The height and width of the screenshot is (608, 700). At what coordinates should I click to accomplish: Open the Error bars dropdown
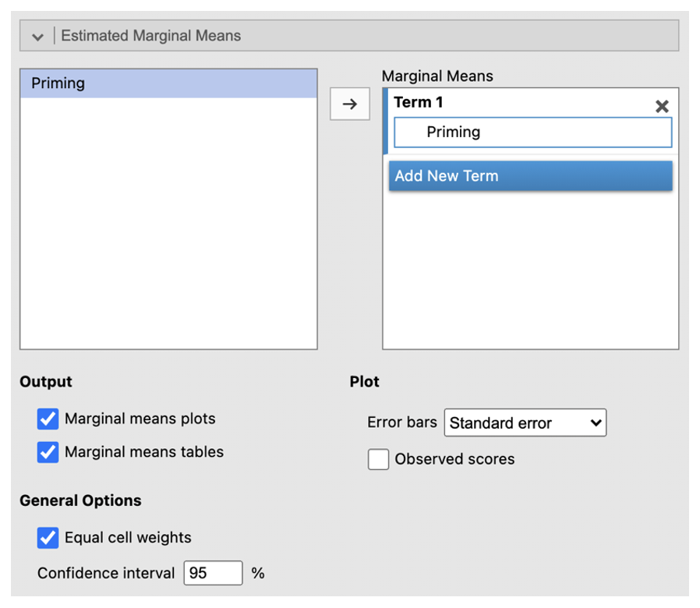[525, 423]
